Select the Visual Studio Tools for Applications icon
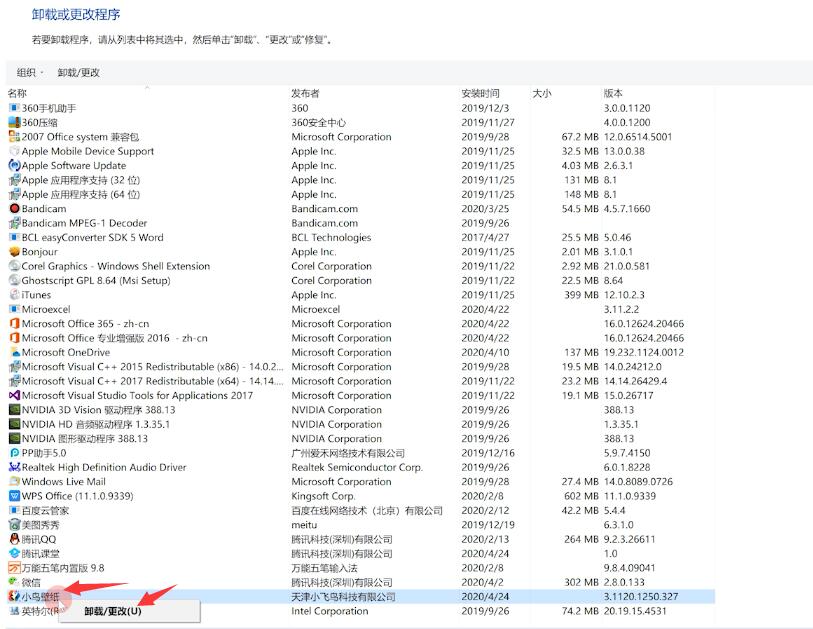The image size is (813, 629). pyautogui.click(x=15, y=395)
